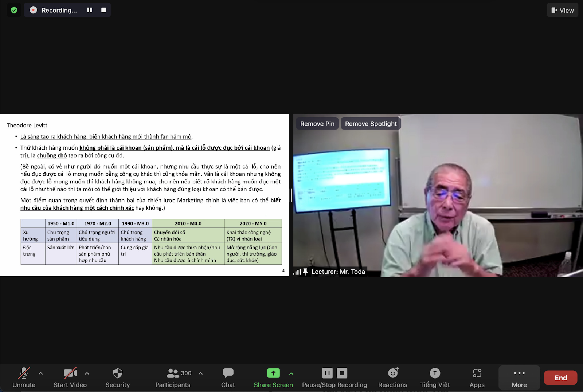
Task: Open the Security shield menu
Action: coord(117,378)
